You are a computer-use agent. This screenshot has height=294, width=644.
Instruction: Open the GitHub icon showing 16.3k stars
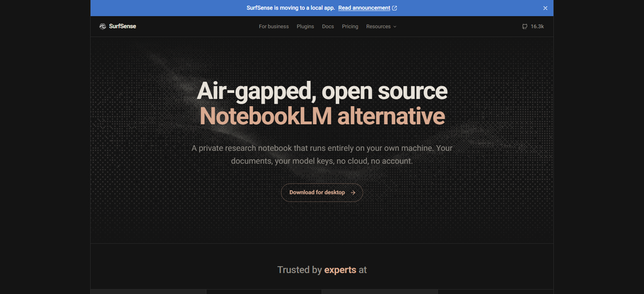(525, 26)
